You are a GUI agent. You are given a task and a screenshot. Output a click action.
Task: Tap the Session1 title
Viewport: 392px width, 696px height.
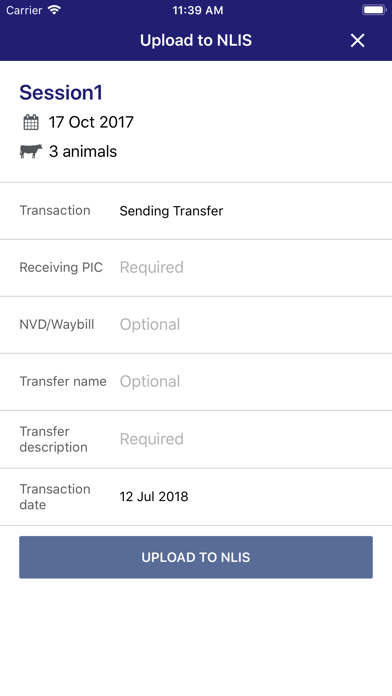(x=61, y=93)
